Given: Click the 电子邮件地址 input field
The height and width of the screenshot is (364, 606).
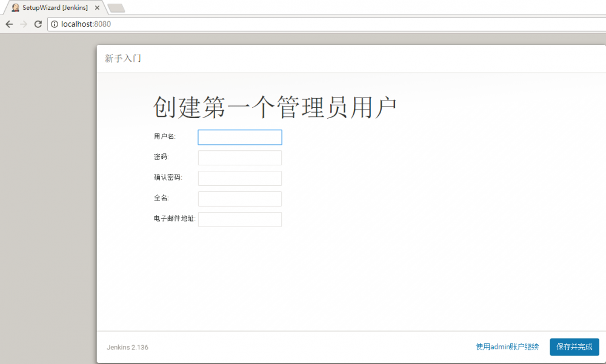Looking at the screenshot, I should coord(239,219).
